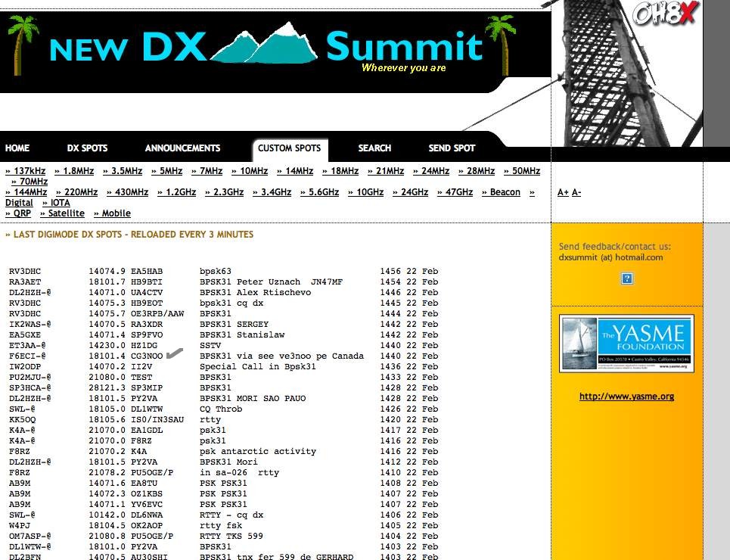Filter spots by 10GHz band
The width and height of the screenshot is (730, 560).
pos(366,192)
